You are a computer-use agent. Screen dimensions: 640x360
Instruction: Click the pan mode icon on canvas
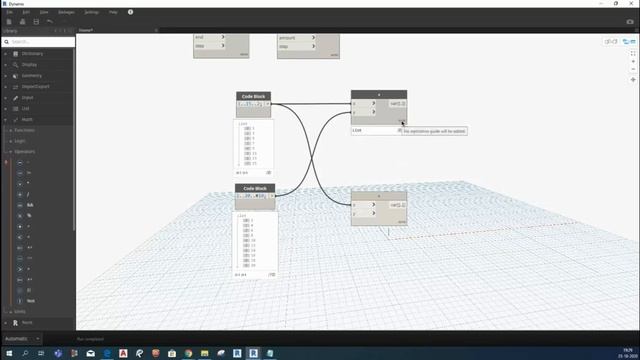click(x=633, y=80)
